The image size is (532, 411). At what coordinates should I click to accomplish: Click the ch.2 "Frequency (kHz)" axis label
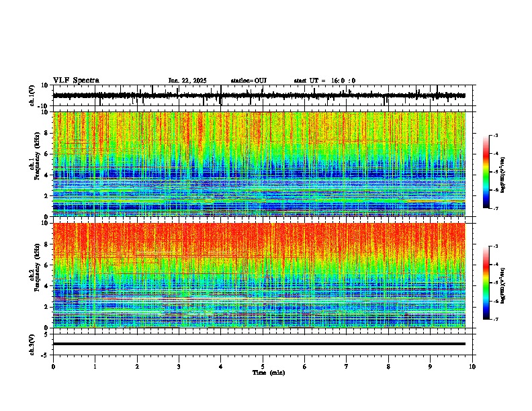click(x=37, y=267)
